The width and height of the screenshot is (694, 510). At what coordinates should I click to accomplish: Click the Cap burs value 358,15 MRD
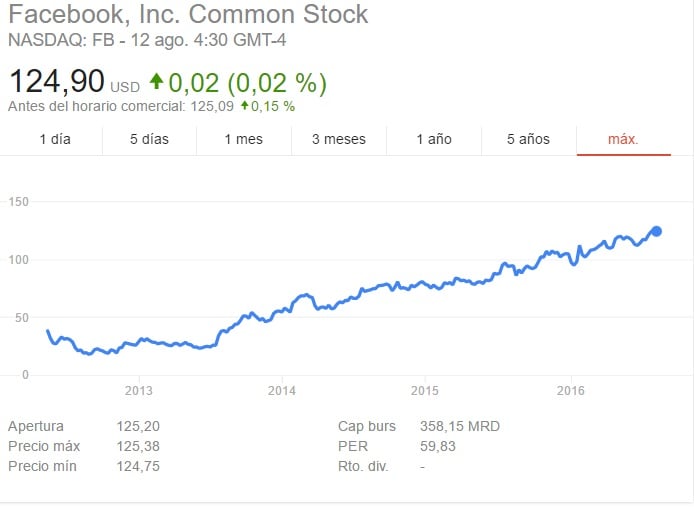point(460,426)
